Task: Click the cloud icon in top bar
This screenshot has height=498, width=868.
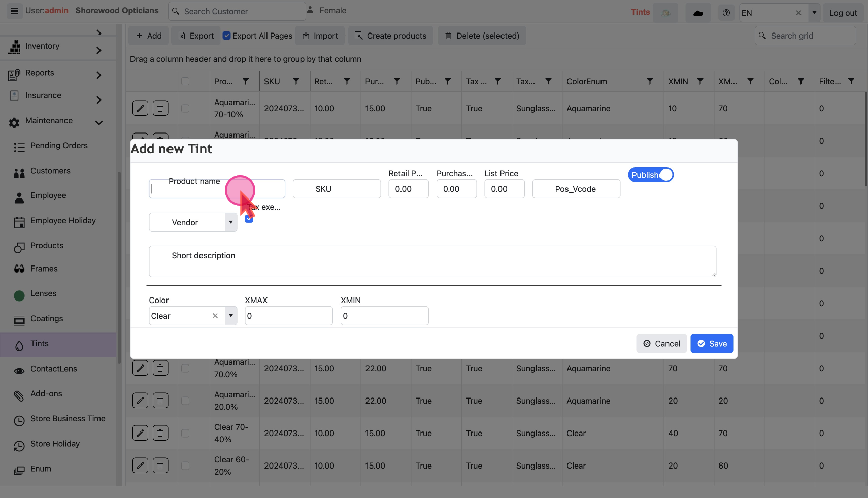Action: pyautogui.click(x=698, y=13)
